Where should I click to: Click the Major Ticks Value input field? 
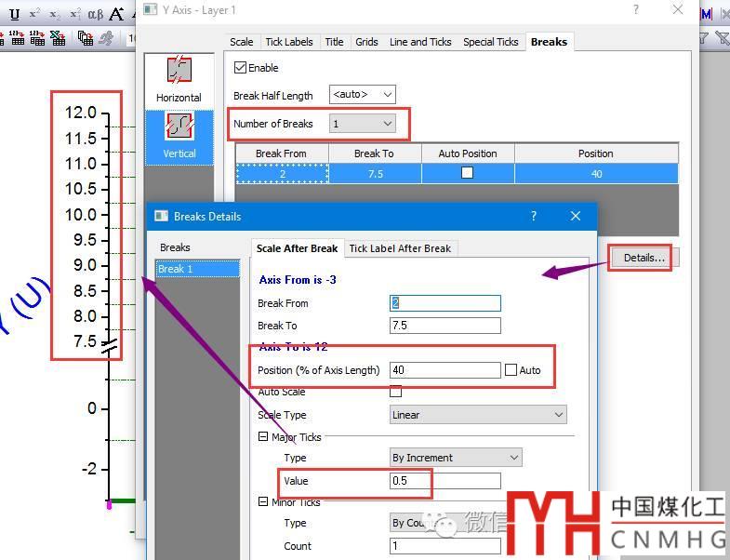[445, 481]
